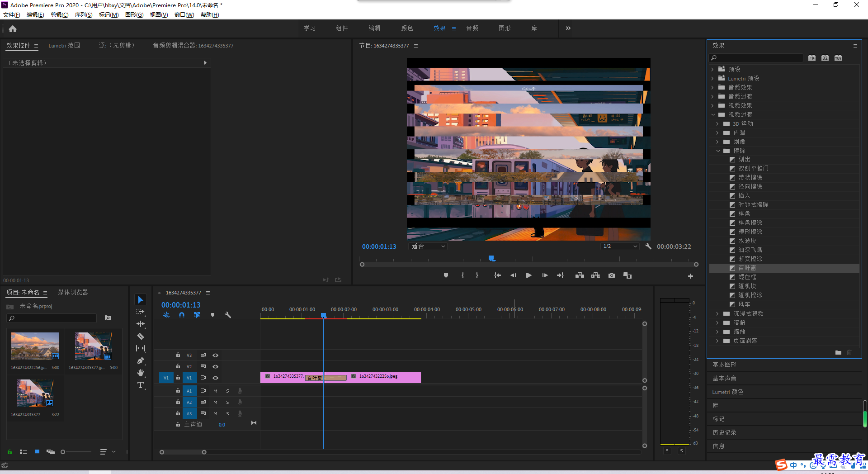Screen dimensions: 868x474
Task: Adjust the timeline zoom scroll bar
Action: (183, 452)
